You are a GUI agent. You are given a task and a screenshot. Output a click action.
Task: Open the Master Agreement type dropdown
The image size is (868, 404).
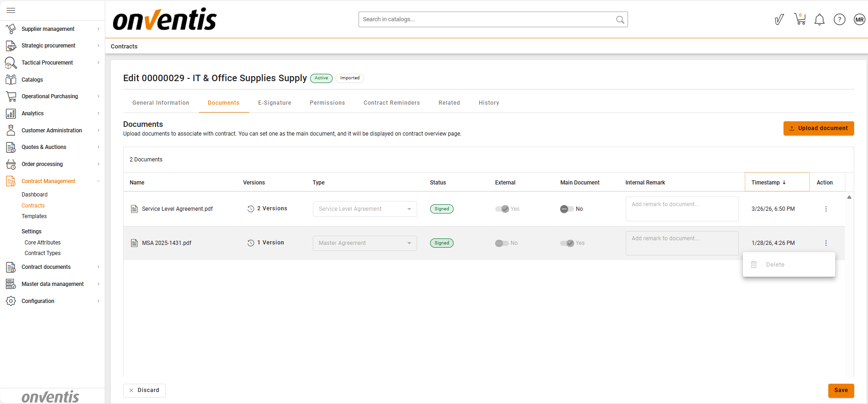365,243
